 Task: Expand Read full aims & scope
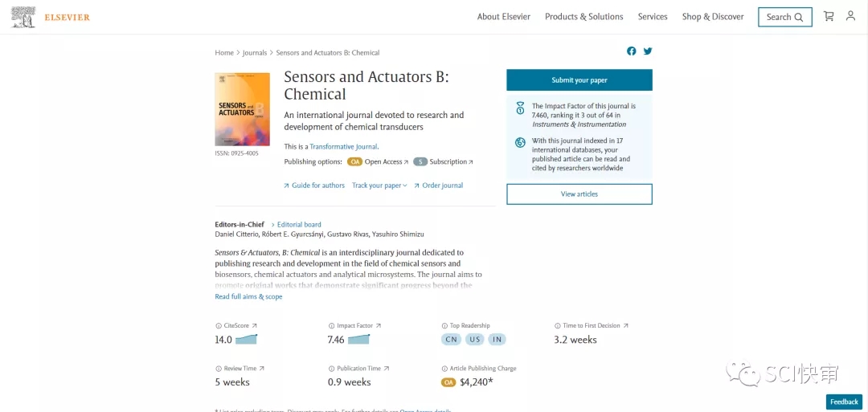(x=248, y=297)
